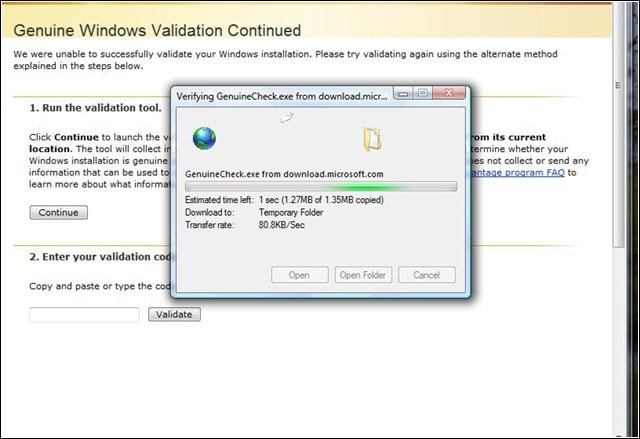Click the globe icon in download dialog

pyautogui.click(x=204, y=139)
